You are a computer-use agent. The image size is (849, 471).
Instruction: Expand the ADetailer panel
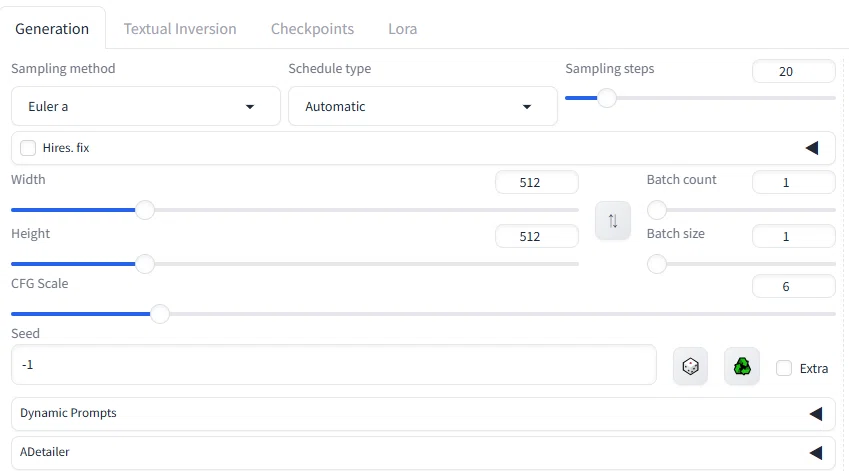click(x=423, y=453)
